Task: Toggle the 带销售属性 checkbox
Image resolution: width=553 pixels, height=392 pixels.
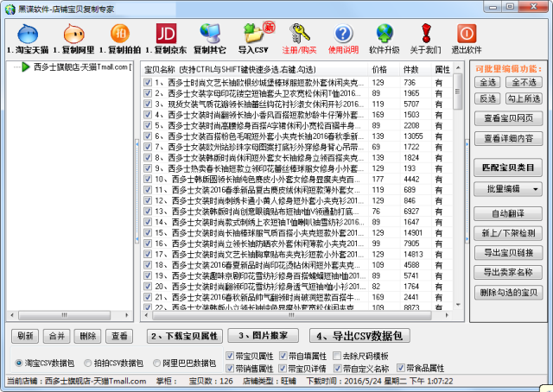Action: click(230, 368)
